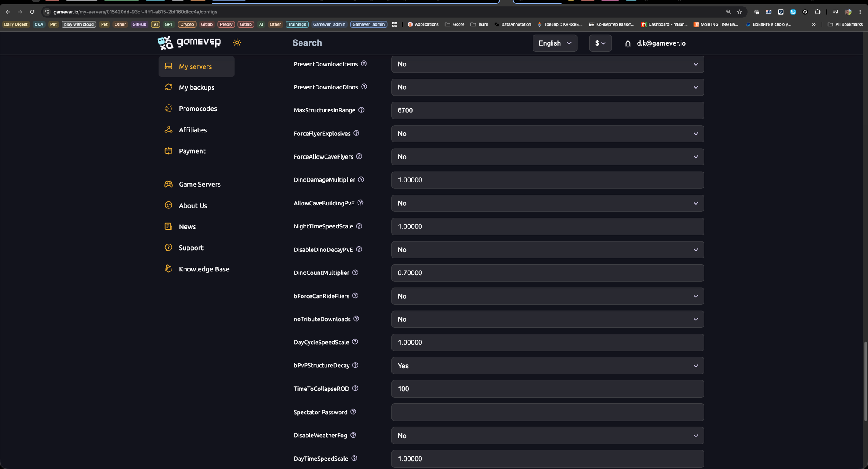This screenshot has height=469, width=868.
Task: Open the DisableDinoDecayPvE dropdown
Action: (547, 250)
